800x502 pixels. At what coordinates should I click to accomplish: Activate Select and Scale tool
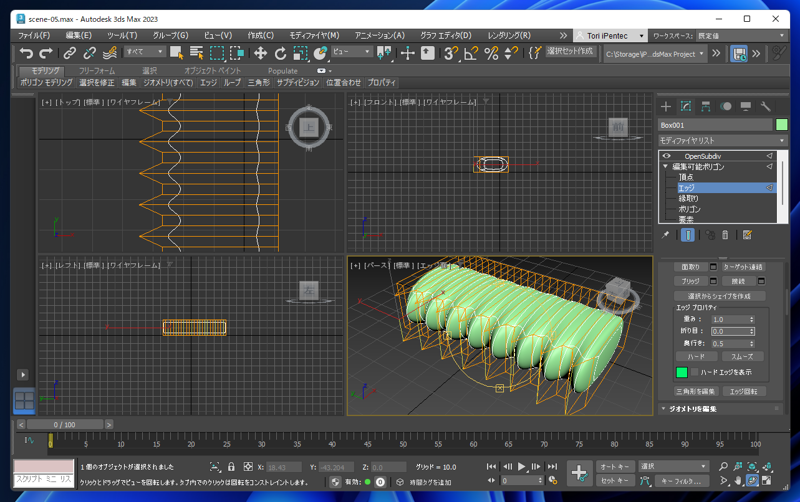[x=301, y=53]
